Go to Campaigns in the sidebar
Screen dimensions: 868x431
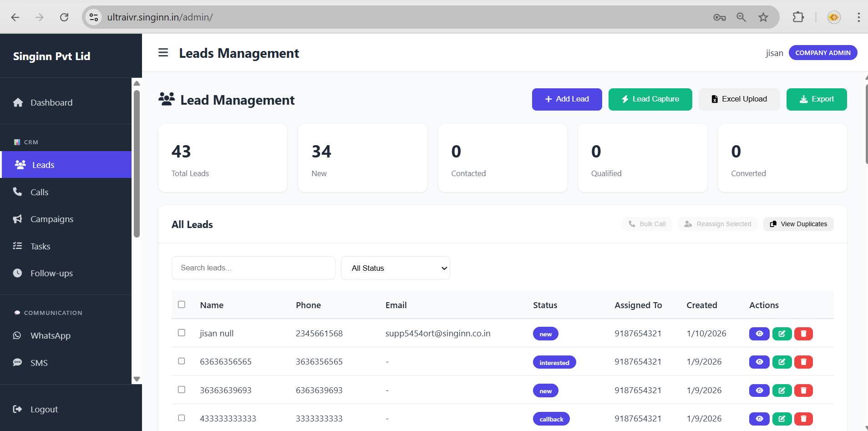click(x=52, y=219)
